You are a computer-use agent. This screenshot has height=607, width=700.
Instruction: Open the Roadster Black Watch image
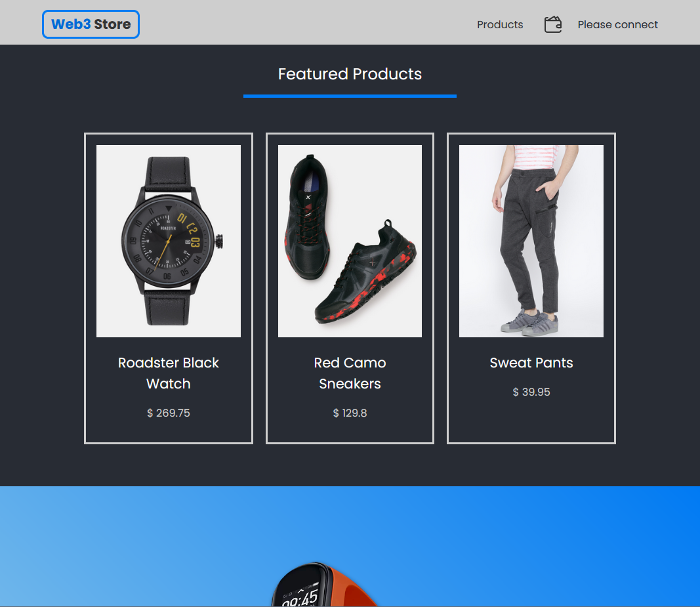169,241
